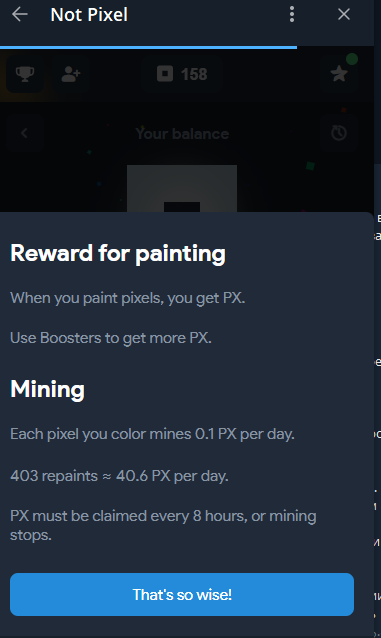Viewport: 381px width, 638px height.
Task: Select the Mining heading
Action: [48, 389]
